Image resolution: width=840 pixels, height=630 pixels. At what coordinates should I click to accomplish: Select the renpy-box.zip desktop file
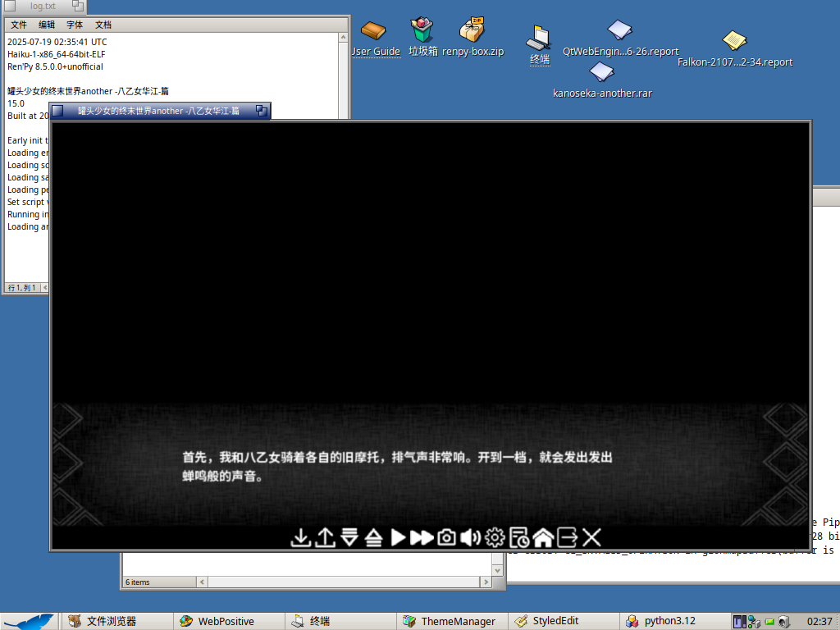[x=472, y=36]
